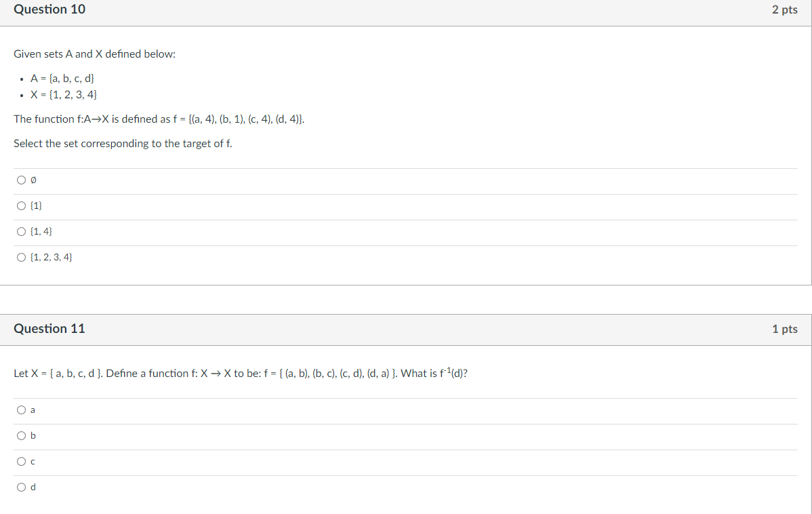Click the 1 pts label on Question 11

click(786, 328)
